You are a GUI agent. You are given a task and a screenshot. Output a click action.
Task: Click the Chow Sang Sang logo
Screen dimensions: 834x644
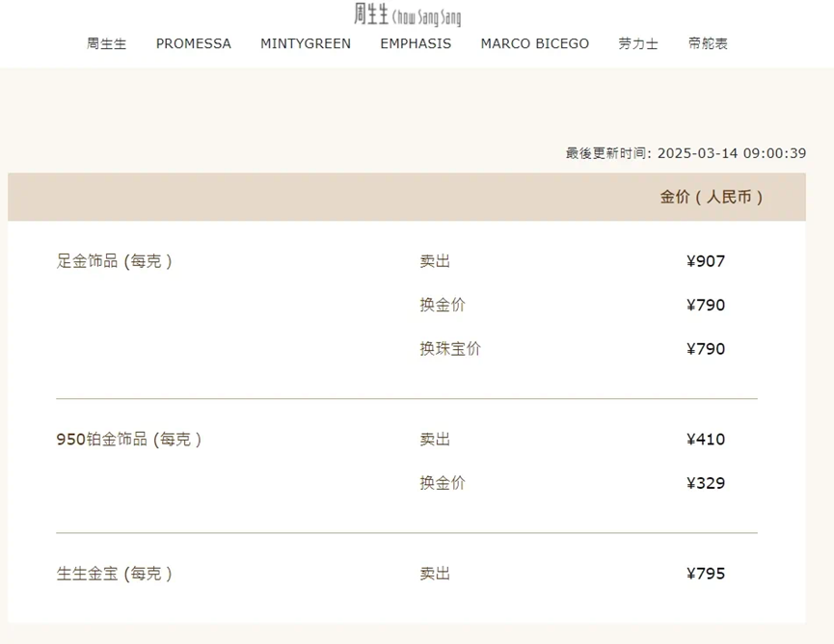407,14
